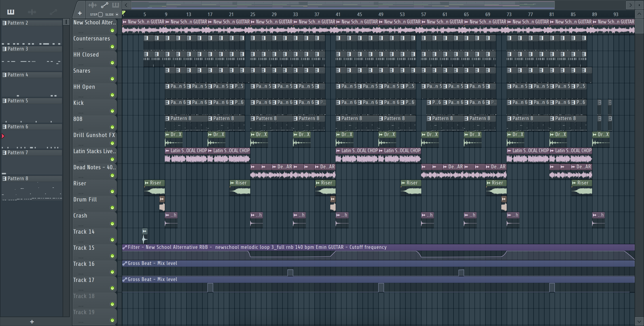
Task: Click the Pattern 4 piano icon
Action: tap(4, 75)
